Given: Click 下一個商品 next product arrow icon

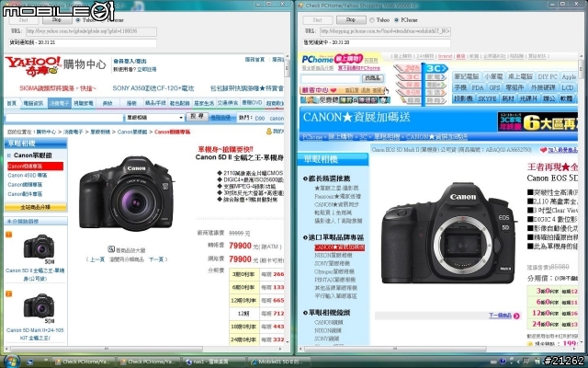Looking at the screenshot, I should [516, 316].
